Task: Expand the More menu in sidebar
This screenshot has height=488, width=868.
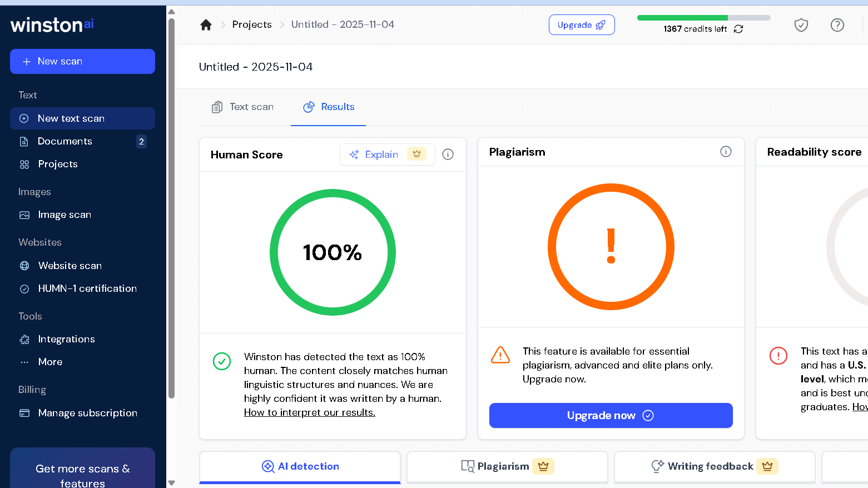Action: pyautogui.click(x=50, y=362)
